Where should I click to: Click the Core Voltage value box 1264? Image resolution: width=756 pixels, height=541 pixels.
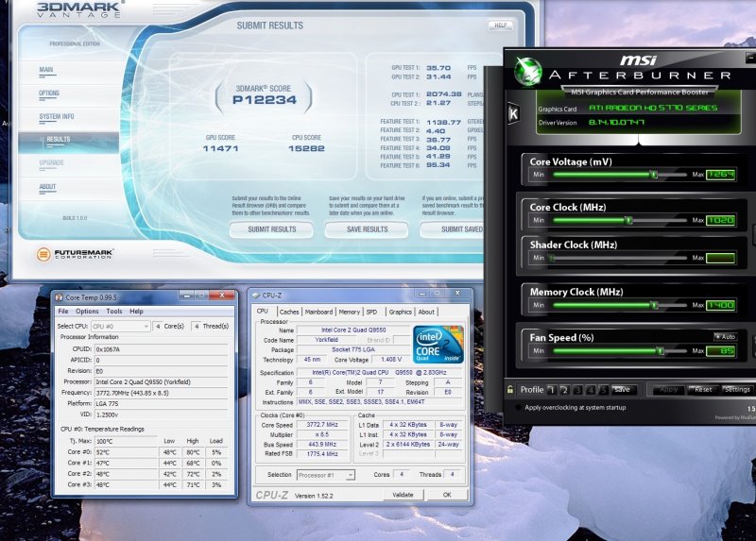(x=721, y=175)
